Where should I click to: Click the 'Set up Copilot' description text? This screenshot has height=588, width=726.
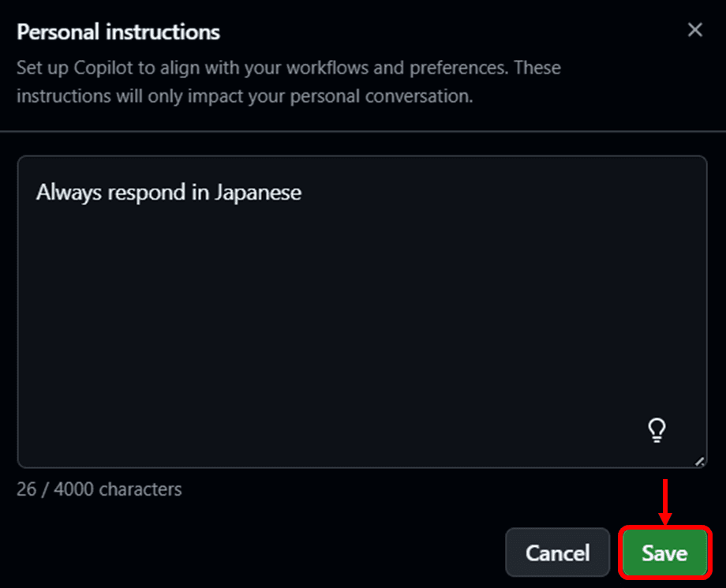[289, 82]
